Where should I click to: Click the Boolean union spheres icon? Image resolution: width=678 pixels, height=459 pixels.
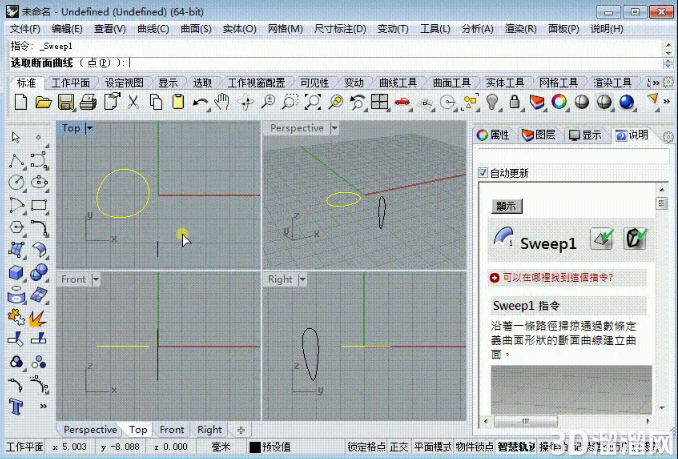pyautogui.click(x=39, y=272)
